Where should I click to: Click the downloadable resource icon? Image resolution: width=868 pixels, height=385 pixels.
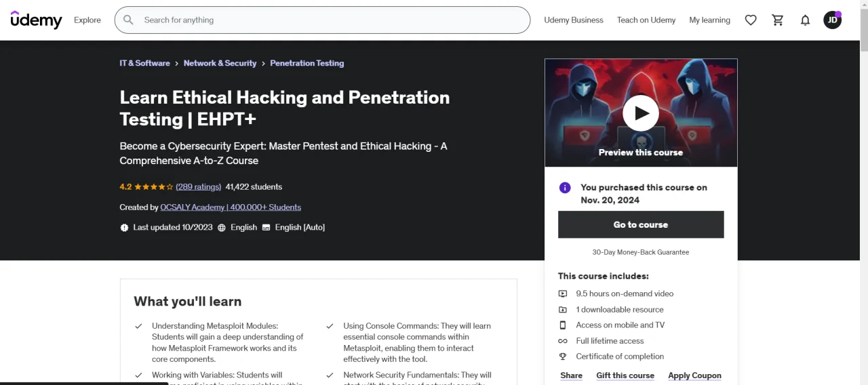[563, 309]
